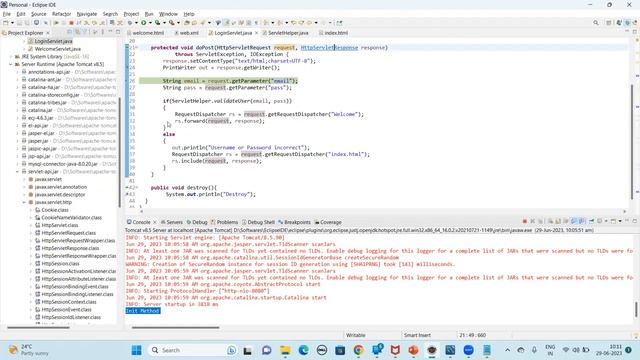Image resolution: width=640 pixels, height=360 pixels.
Task: Click the Project Explorer vertical scrollbar
Action: coord(119,151)
